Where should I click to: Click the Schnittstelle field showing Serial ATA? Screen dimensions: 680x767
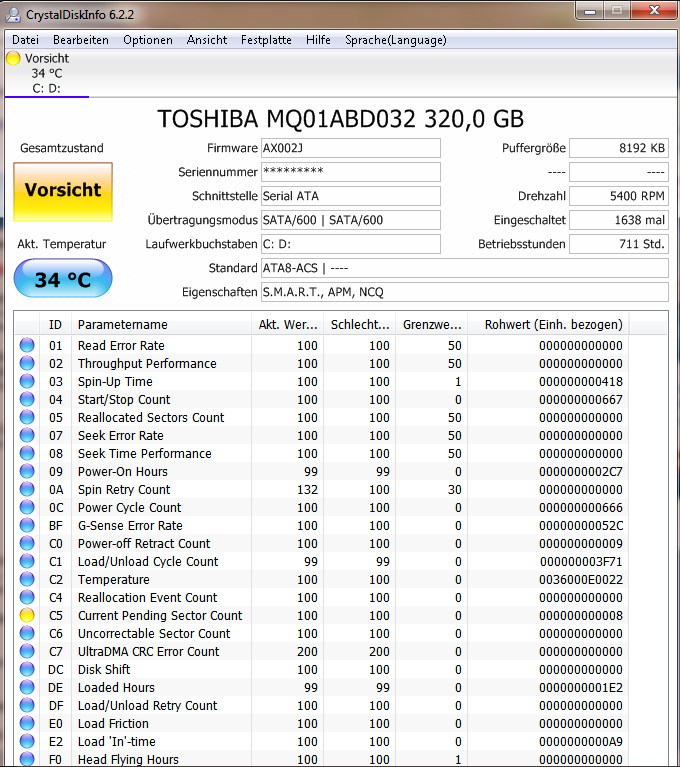[x=351, y=196]
